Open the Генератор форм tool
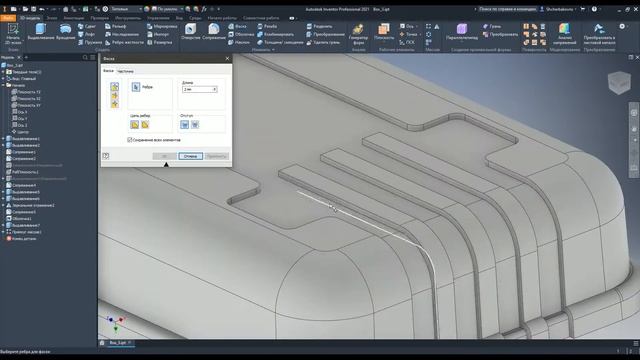Screen dimensions: 640x360 tap(358, 34)
